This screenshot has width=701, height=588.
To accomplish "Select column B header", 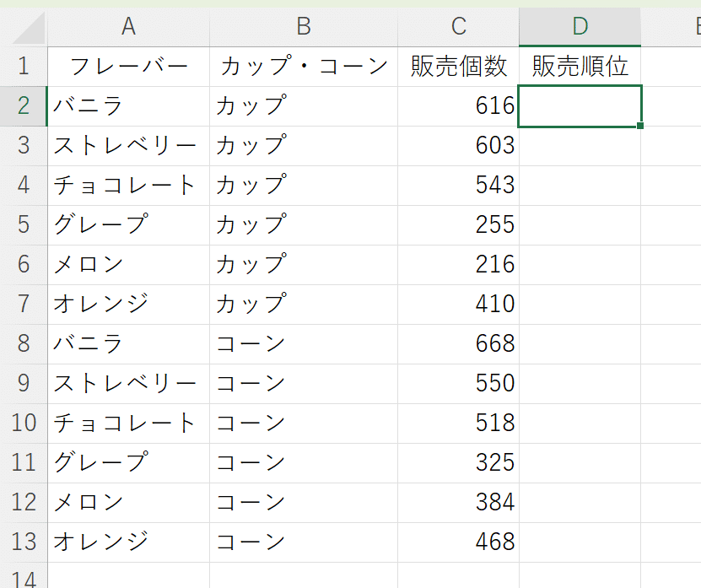I will pos(304,27).
